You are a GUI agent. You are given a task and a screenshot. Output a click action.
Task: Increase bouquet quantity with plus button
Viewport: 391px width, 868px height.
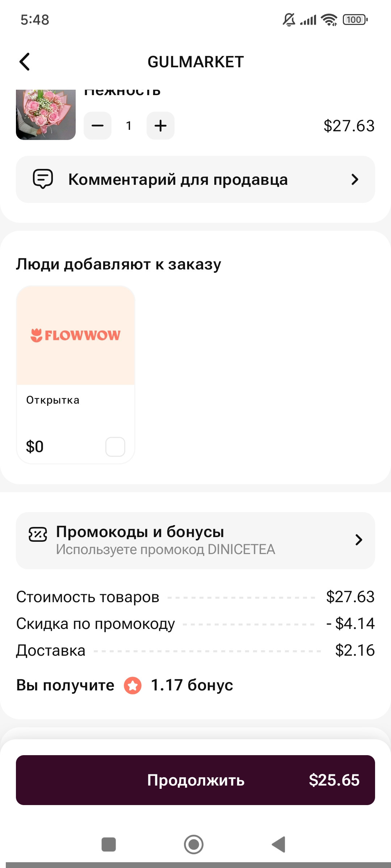tap(160, 125)
